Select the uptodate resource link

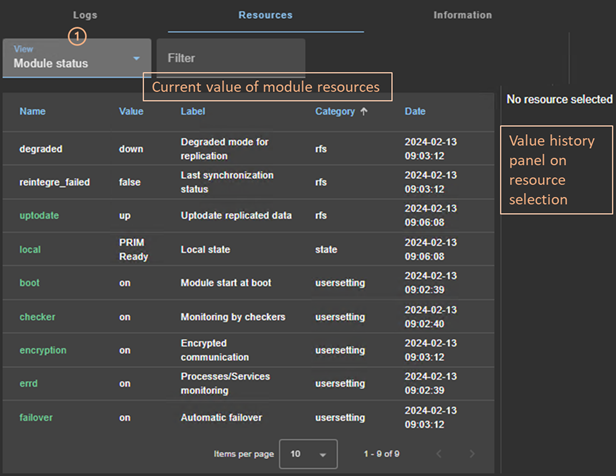pyautogui.click(x=40, y=216)
